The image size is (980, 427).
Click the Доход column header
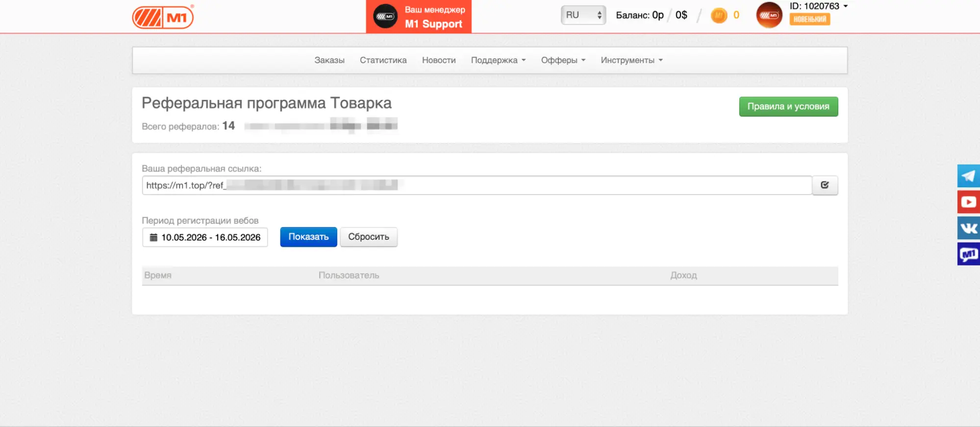683,275
